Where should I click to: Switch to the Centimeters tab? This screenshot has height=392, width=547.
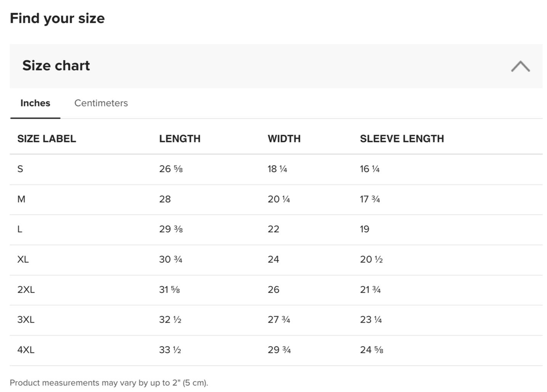[x=101, y=103]
